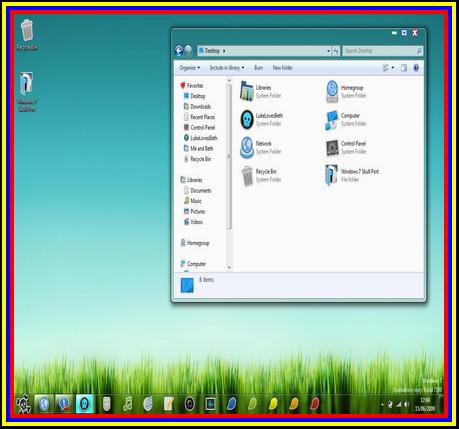Open Explorer help icon

click(x=416, y=68)
